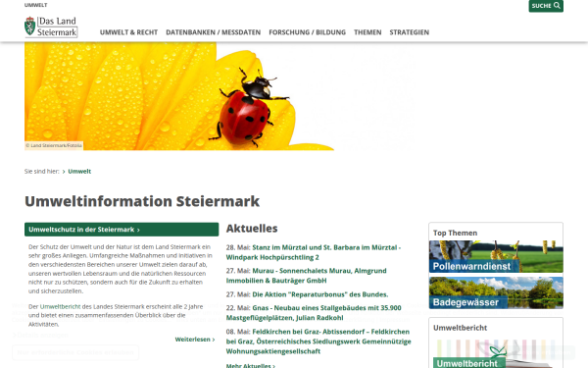Screen dimensions: 588x368
Task: Open the Umweltbericht banner image
Action: click(x=496, y=353)
